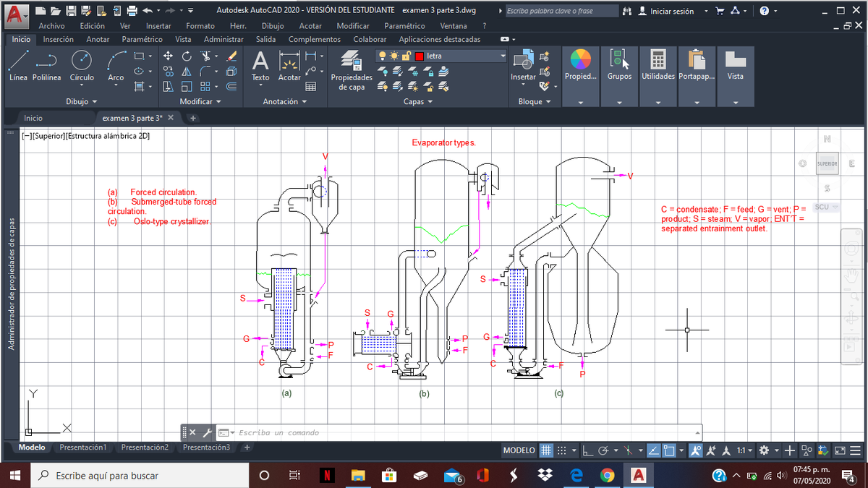Click the red layer color swatch
Screen dimensions: 868x488
pyautogui.click(x=420, y=56)
